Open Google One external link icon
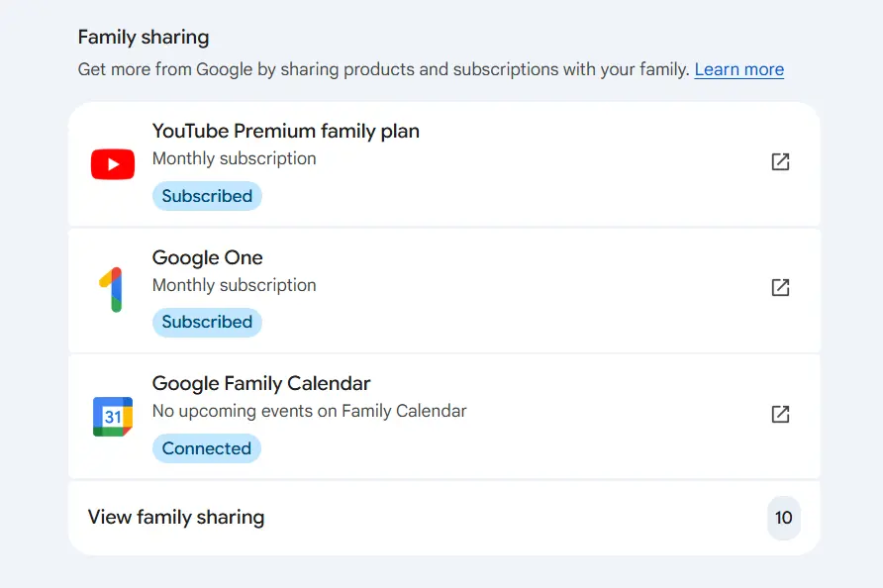Image resolution: width=883 pixels, height=588 pixels. coord(780,288)
